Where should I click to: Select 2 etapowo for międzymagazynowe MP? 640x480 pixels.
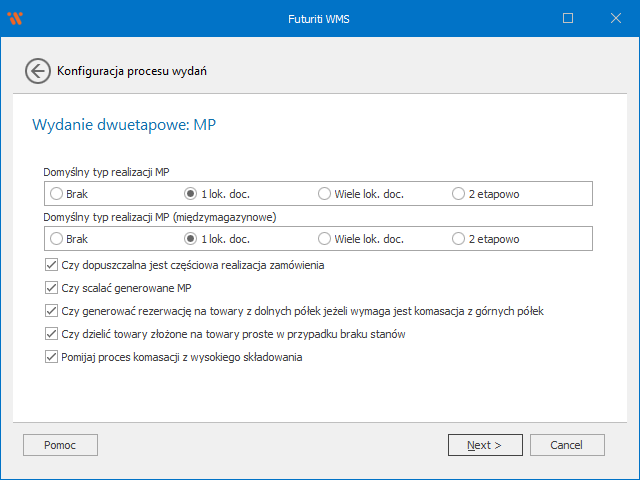(459, 239)
